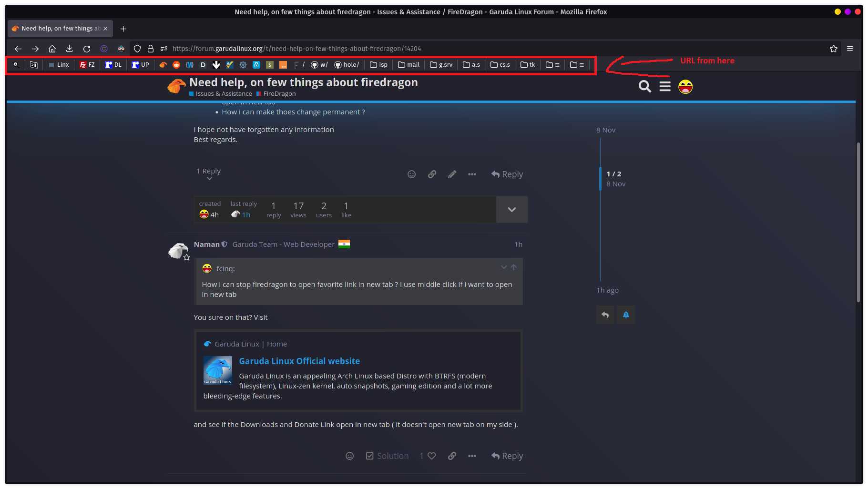This screenshot has height=489, width=868.
Task: Click the timeline reply arrow button
Action: click(605, 315)
